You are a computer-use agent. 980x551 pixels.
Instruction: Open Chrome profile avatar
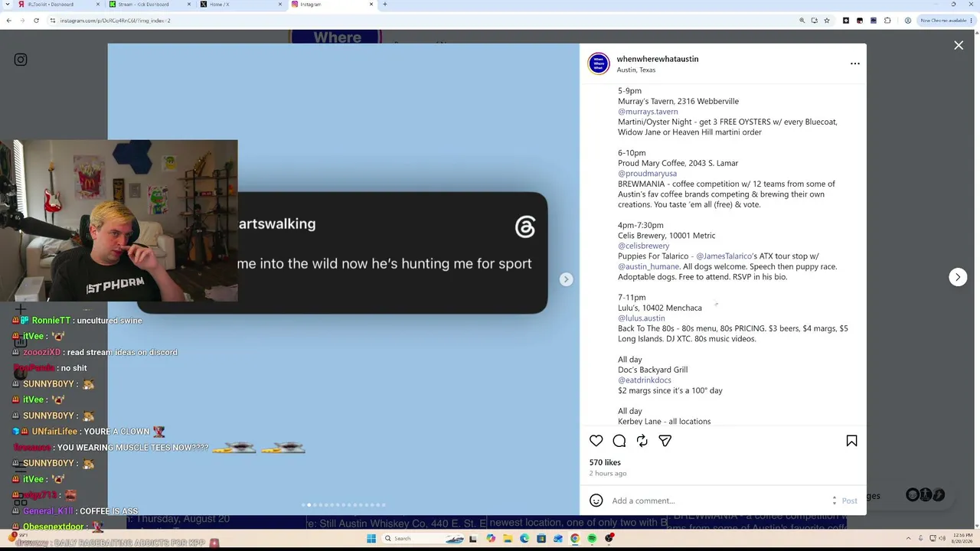coord(907,21)
